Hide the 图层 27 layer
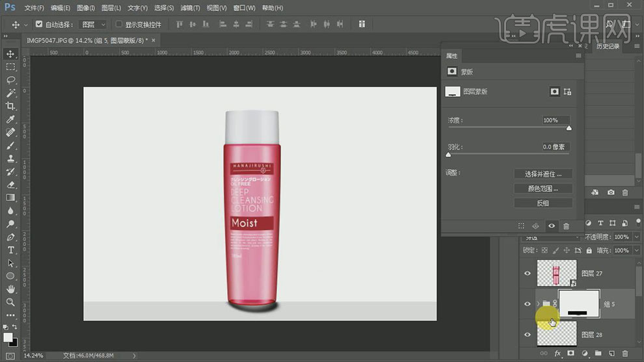Image resolution: width=644 pixels, height=362 pixels. pyautogui.click(x=528, y=274)
